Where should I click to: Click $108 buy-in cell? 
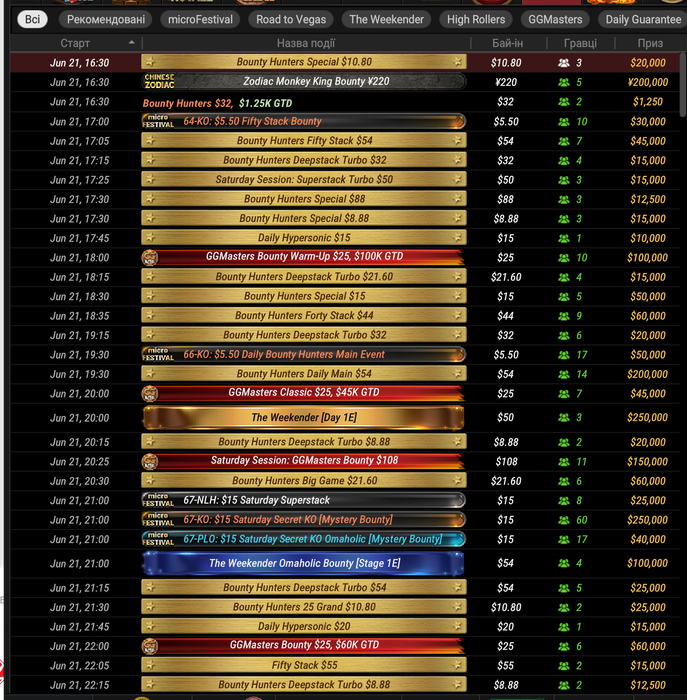[506, 462]
